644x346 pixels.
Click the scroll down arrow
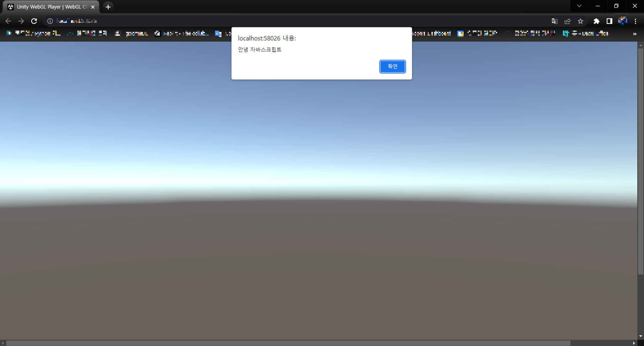coord(640,336)
